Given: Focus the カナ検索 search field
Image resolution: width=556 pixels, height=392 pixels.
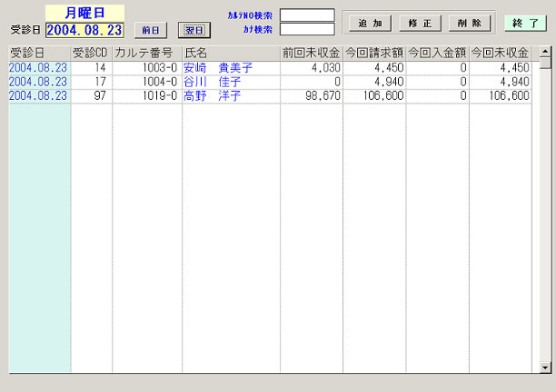Looking at the screenshot, I should [x=307, y=29].
